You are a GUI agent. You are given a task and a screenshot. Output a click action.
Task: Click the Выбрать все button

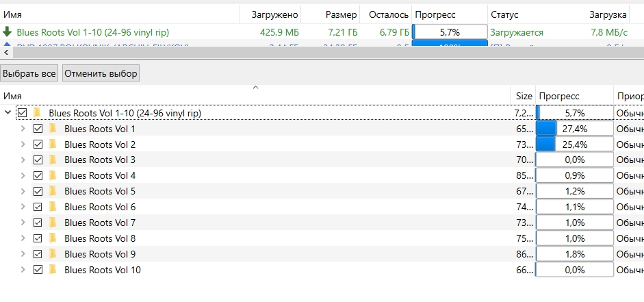click(x=29, y=73)
